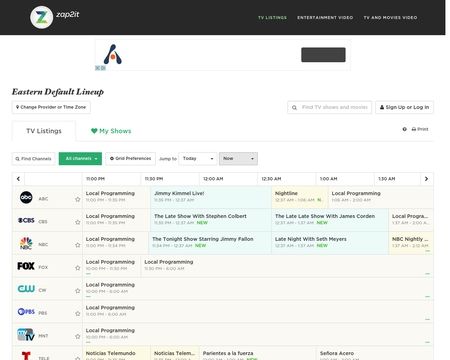Open the All channels dropdown
The width and height of the screenshot is (450, 360).
click(x=80, y=158)
